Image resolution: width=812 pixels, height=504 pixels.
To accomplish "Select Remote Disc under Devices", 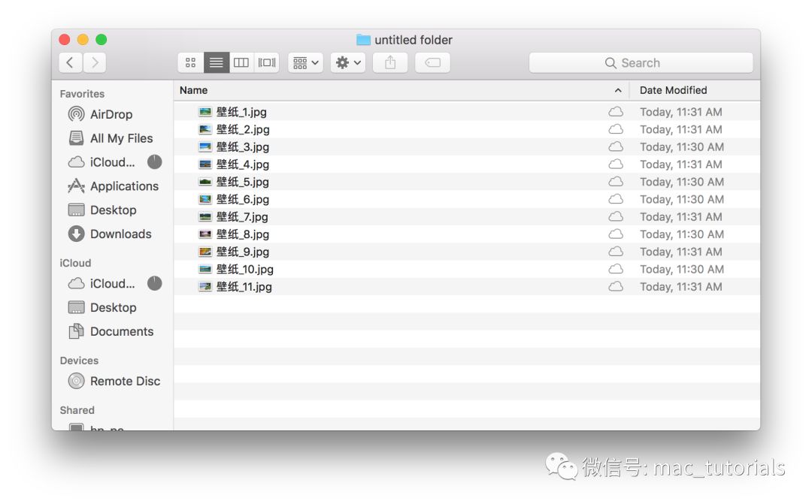I will (125, 382).
